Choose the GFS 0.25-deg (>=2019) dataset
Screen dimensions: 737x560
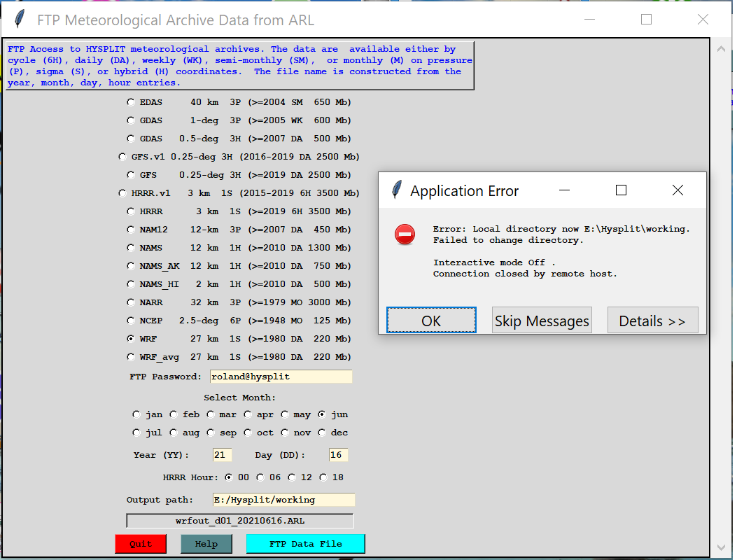131,175
